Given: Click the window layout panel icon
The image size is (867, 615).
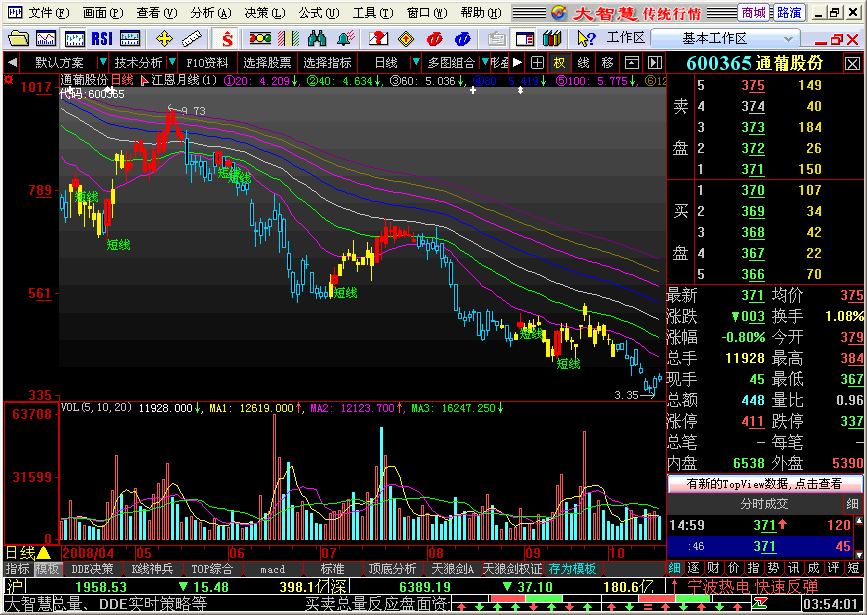Looking at the screenshot, I should 524,38.
